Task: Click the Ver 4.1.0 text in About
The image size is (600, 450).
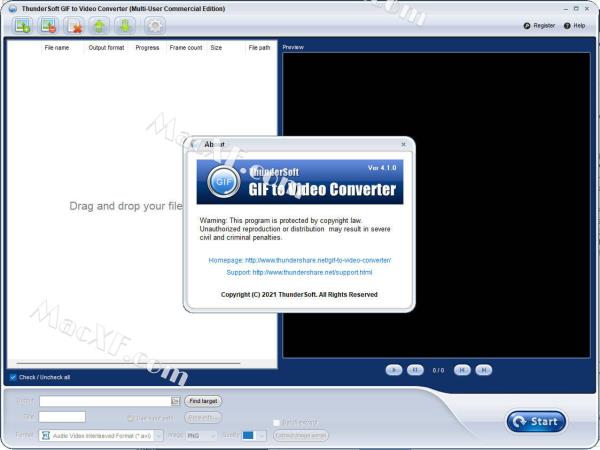Action: [382, 168]
